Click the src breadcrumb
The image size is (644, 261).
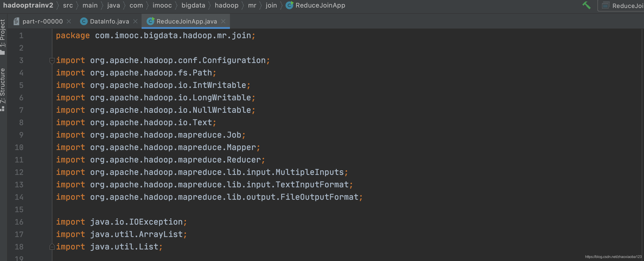click(x=68, y=5)
